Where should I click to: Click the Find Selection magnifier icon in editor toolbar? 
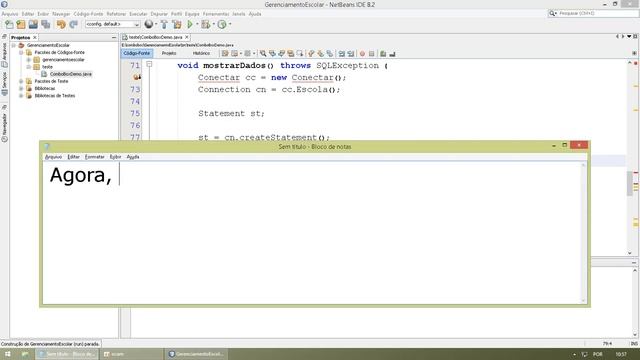[x=263, y=53]
